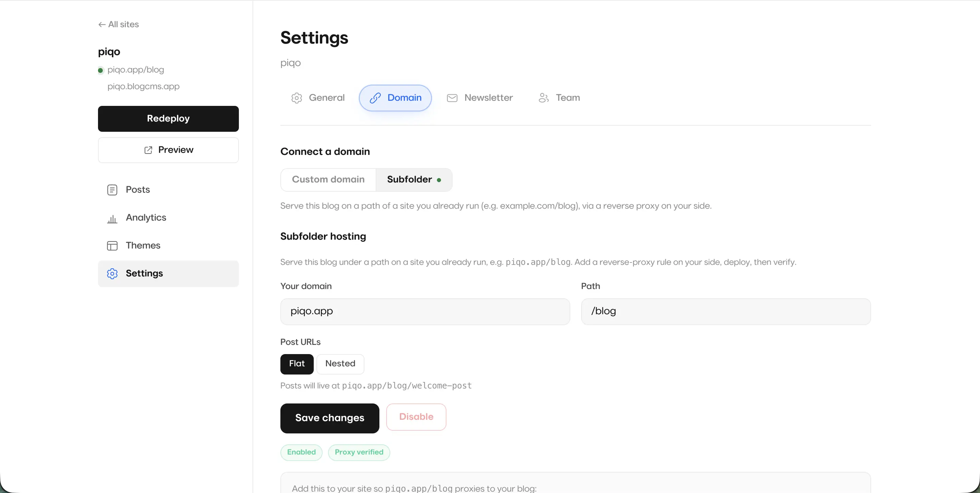Click the Your domain input field

[x=425, y=312]
